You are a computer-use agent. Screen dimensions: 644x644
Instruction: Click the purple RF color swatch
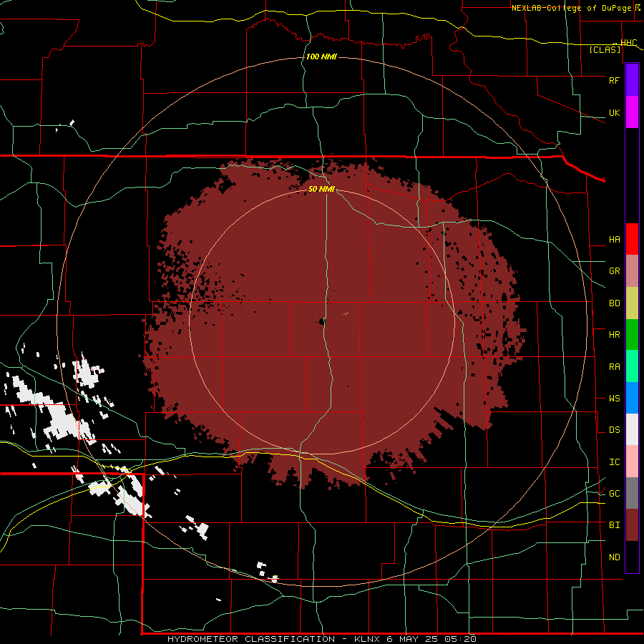point(632,80)
